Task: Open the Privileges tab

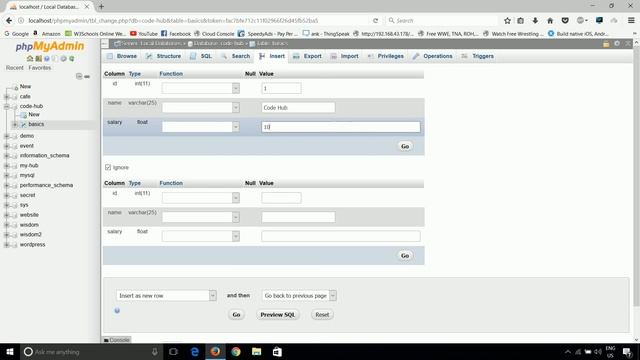Action: tap(386, 56)
